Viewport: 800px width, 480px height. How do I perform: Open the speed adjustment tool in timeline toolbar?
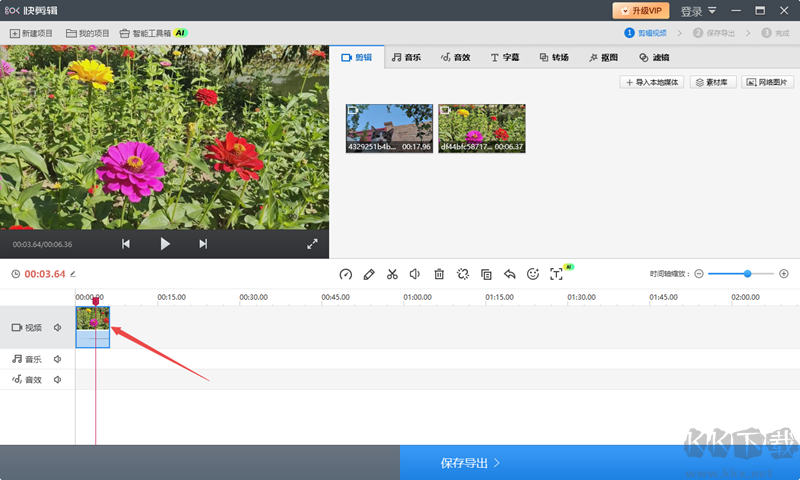346,274
